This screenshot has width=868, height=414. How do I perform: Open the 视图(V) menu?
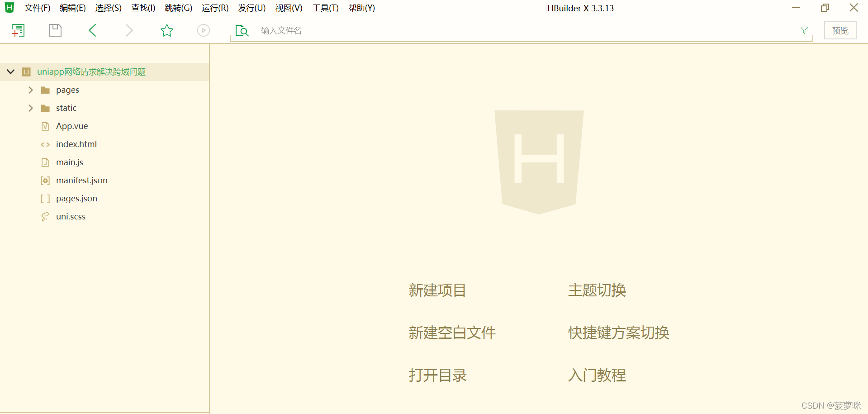coord(289,8)
